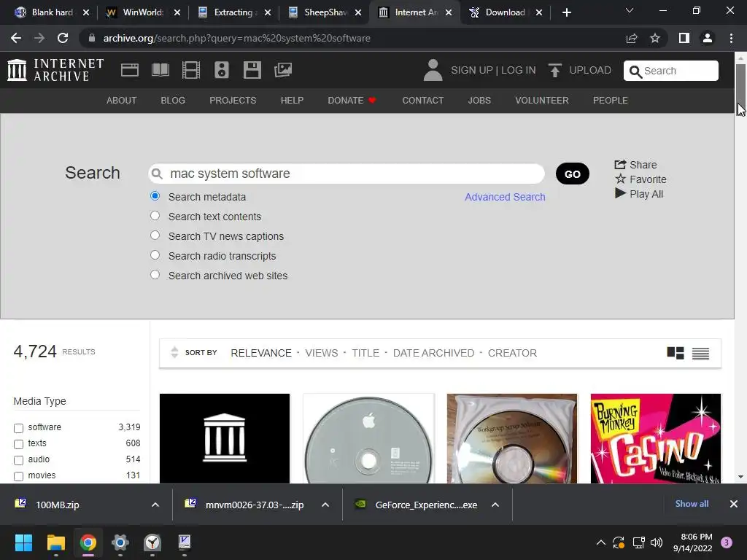The image size is (747, 560).
Task: Click the Favorite star link
Action: click(x=640, y=179)
